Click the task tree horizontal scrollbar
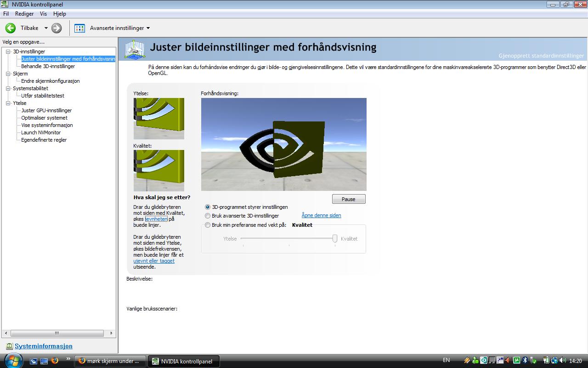The image size is (588, 368). click(x=57, y=333)
